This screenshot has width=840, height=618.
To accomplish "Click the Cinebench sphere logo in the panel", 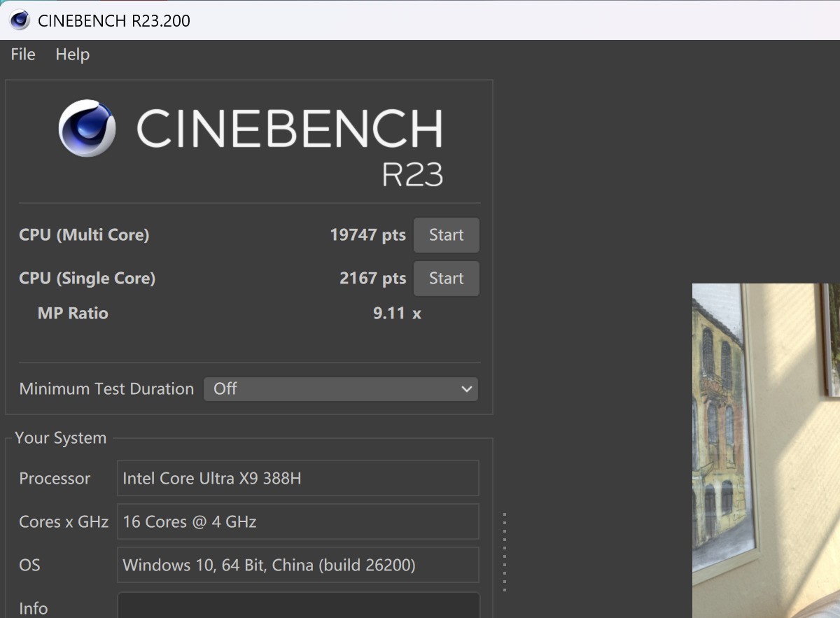I will pos(87,129).
